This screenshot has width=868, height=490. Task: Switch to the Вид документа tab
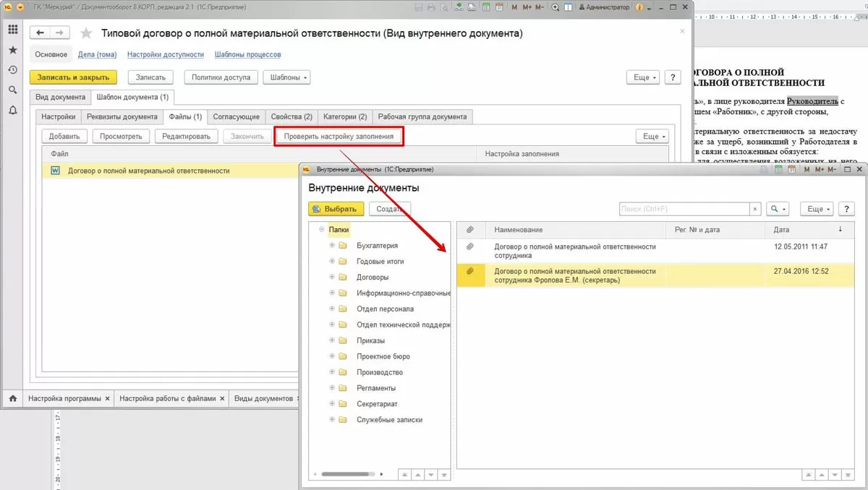tap(61, 97)
